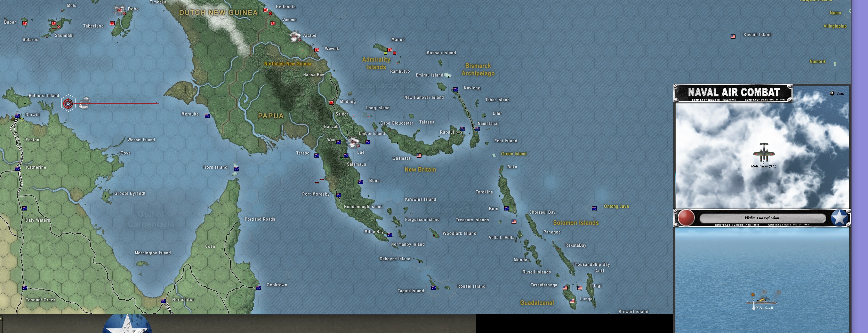The image size is (868, 333).
Task: Click the Admiralty Islands region label
Action: click(376, 63)
